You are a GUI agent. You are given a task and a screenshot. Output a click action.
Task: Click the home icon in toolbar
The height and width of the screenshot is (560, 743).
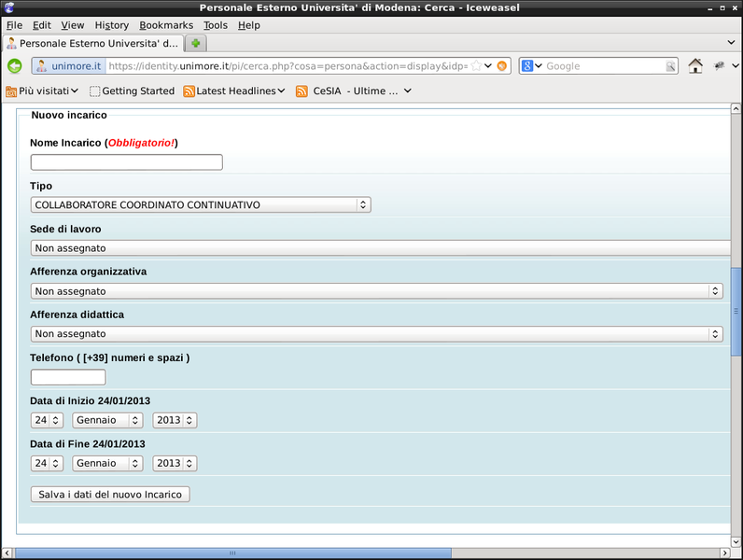[x=695, y=66]
